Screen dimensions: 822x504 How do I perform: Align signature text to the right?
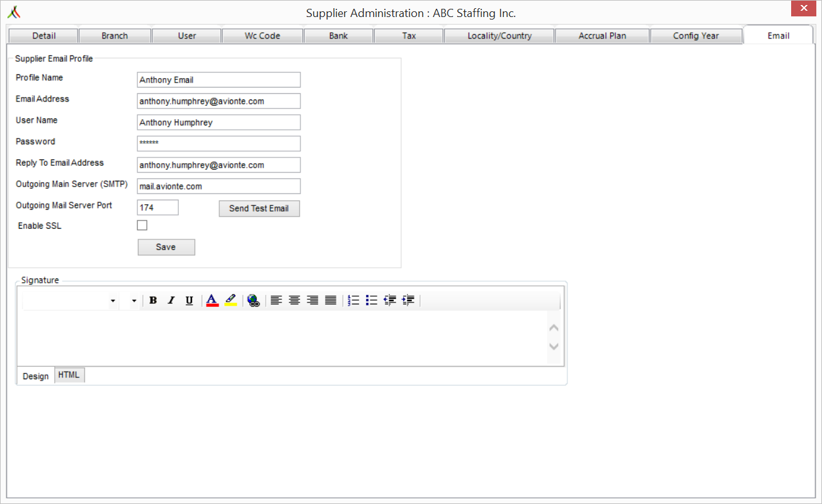(x=312, y=301)
